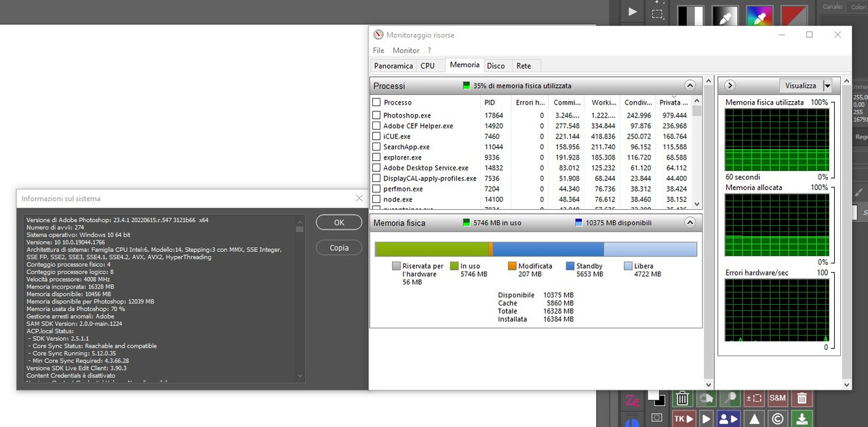This screenshot has width=868, height=427.
Task: Click the TK play button
Action: pyautogui.click(x=683, y=419)
